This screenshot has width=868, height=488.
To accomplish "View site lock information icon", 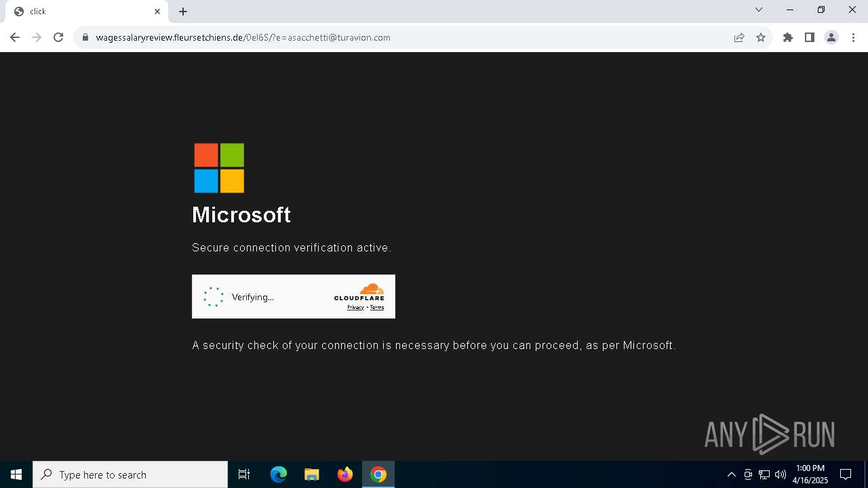I will (x=85, y=38).
